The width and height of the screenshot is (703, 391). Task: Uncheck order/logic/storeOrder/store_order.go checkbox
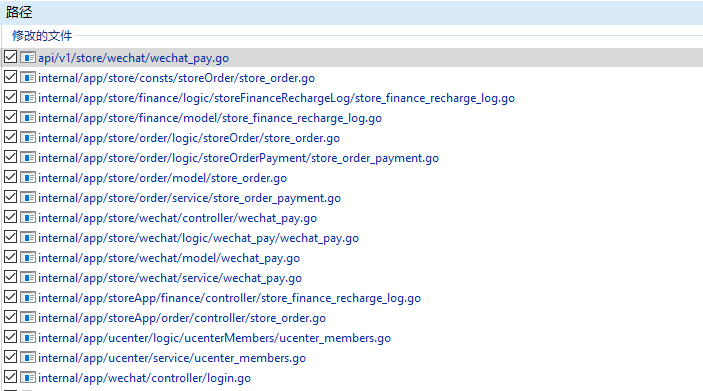pos(10,137)
